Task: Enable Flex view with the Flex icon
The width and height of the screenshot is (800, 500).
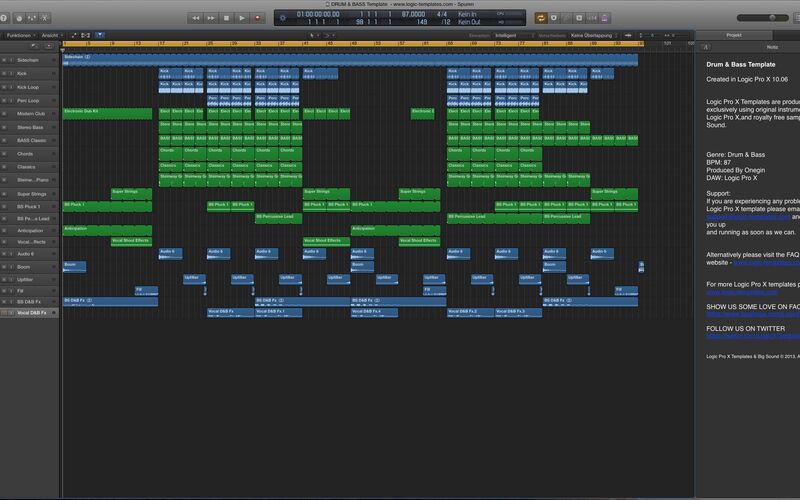Action: (86, 35)
